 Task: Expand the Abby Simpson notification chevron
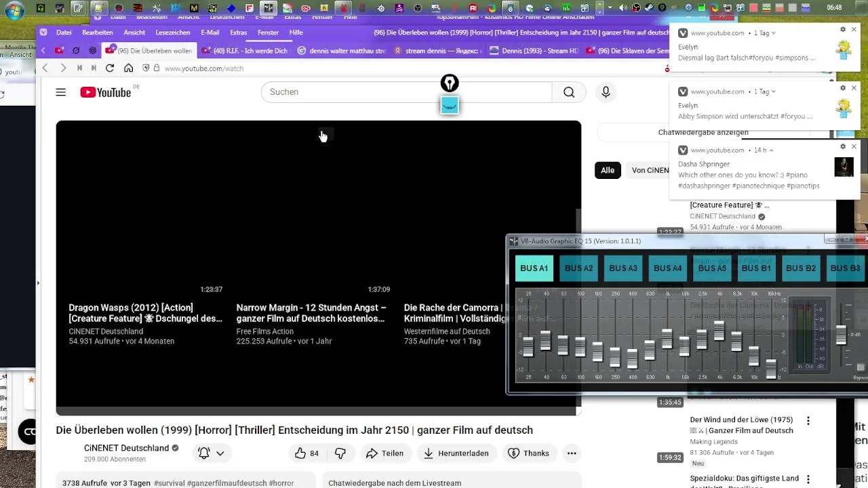pos(773,91)
